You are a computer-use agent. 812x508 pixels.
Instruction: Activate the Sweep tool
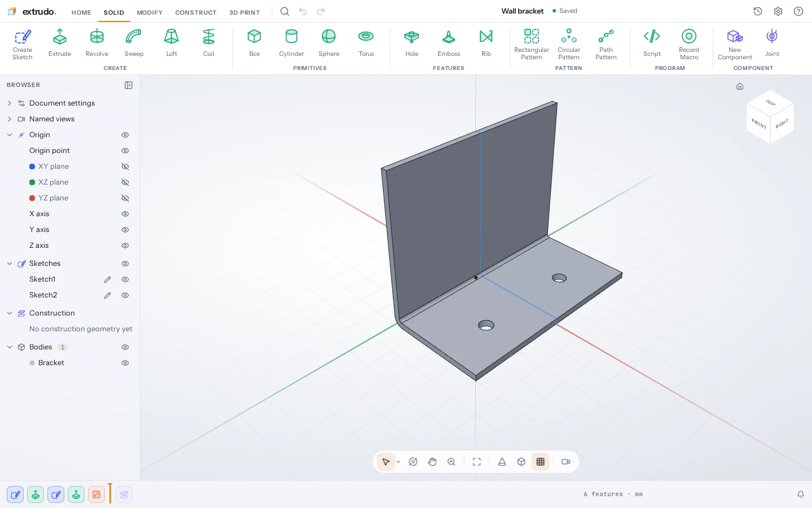coord(134,43)
